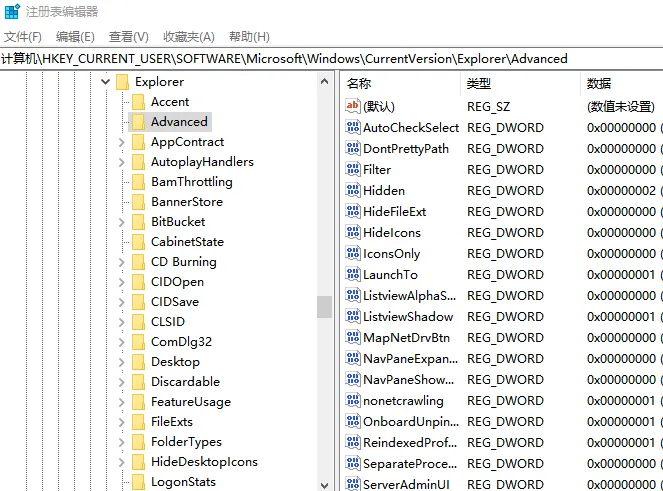Viewport: 663px width, 491px height.
Task: Click the Filter DWORD value icon
Action: point(353,169)
